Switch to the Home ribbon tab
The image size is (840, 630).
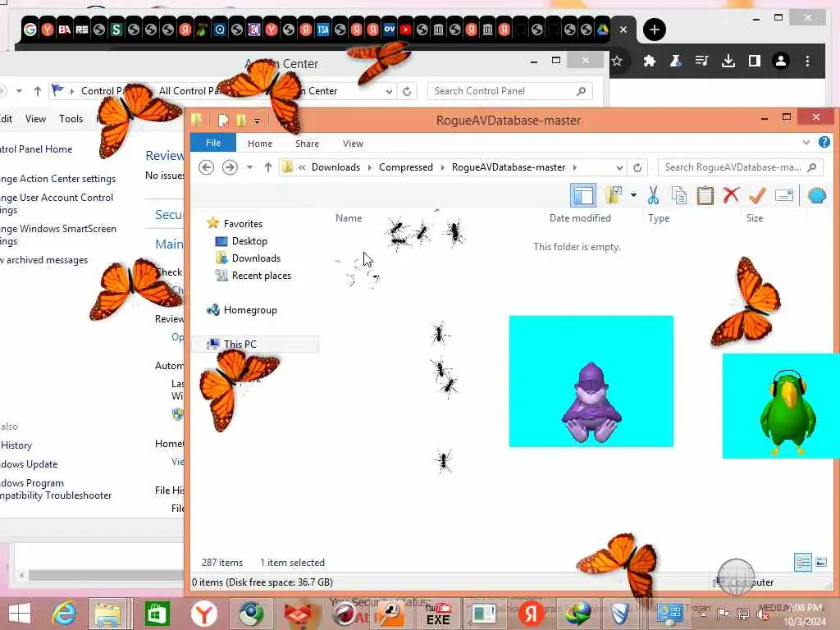coord(260,144)
